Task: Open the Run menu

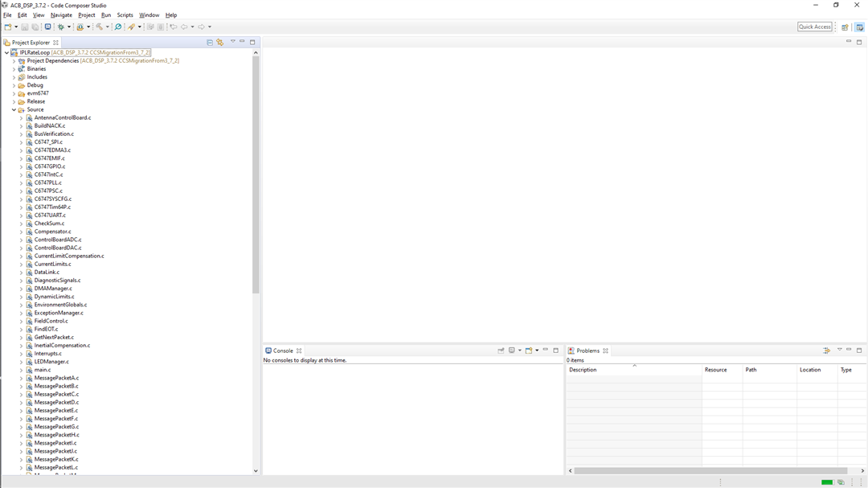Action: (x=106, y=15)
